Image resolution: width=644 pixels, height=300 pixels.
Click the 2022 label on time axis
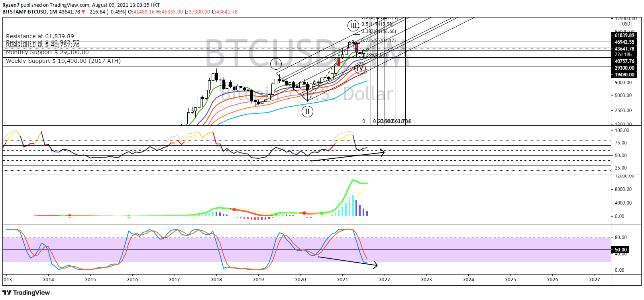click(385, 280)
